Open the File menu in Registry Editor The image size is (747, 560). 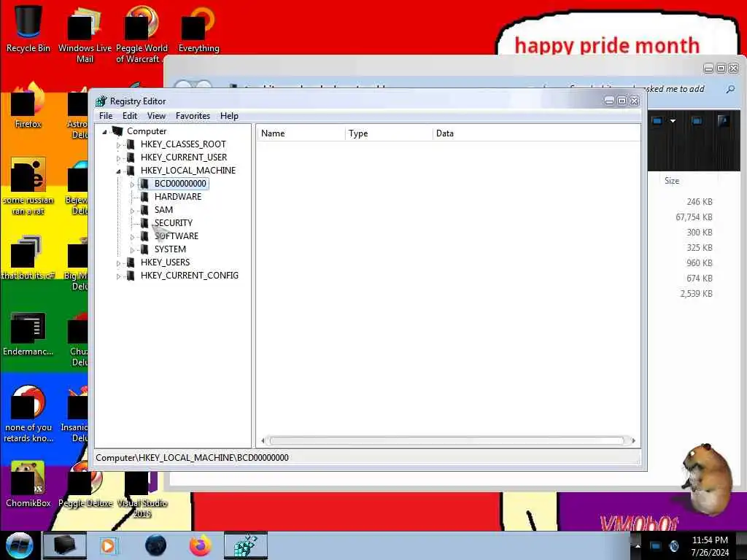click(x=106, y=116)
